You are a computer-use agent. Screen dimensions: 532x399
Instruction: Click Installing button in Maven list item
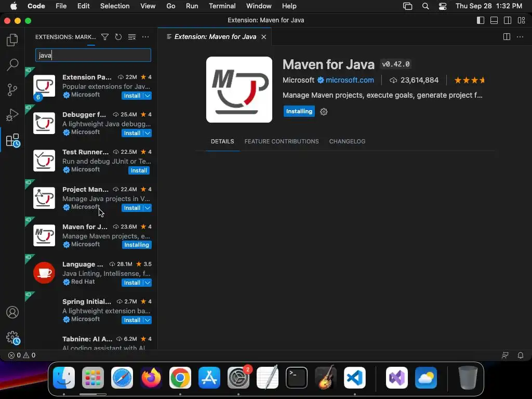point(137,245)
